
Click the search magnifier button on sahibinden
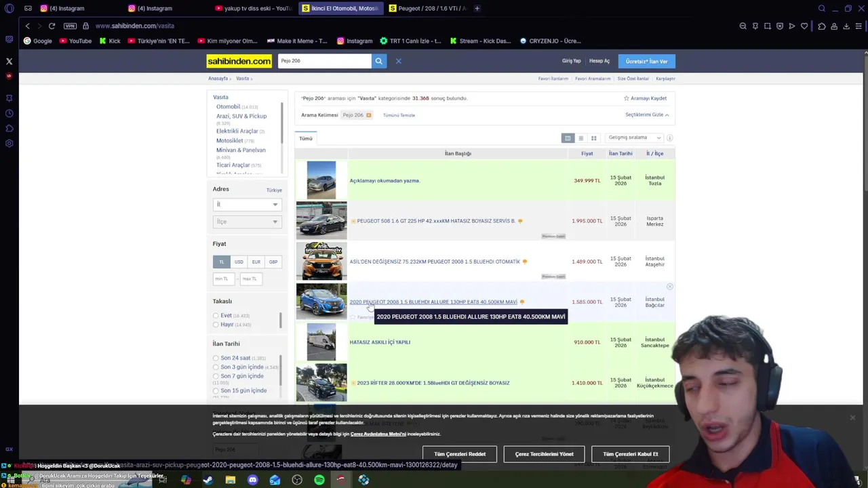(x=378, y=61)
